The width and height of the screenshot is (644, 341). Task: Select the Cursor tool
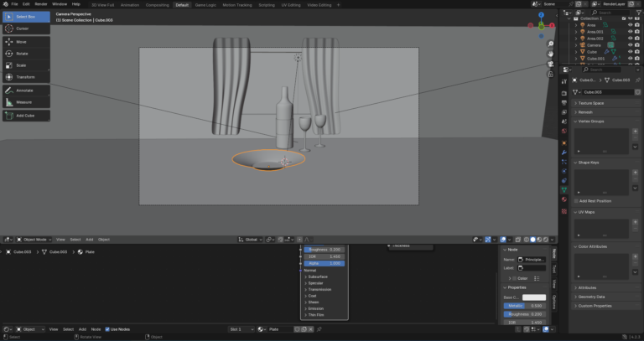coord(21,28)
